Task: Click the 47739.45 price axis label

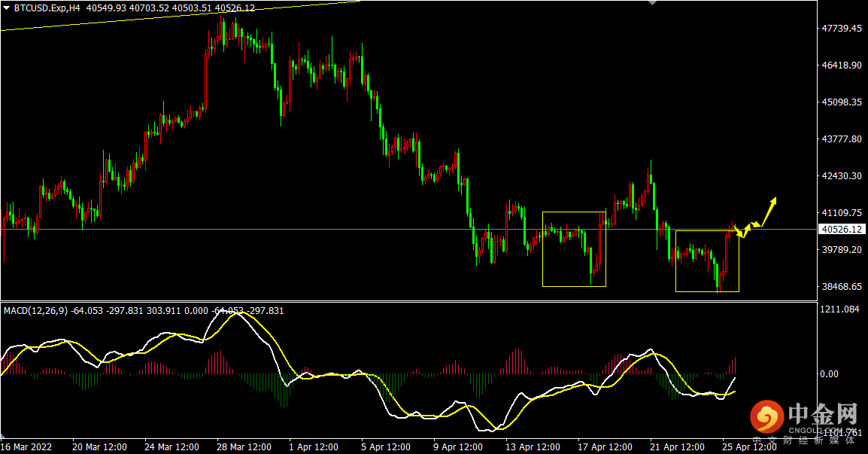Action: tap(842, 29)
